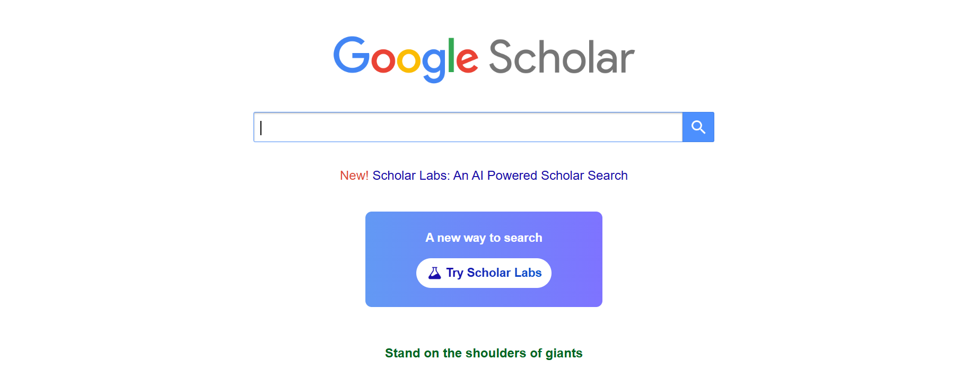
Task: Click Stand on the shoulders of giants tagline
Action: 483,353
